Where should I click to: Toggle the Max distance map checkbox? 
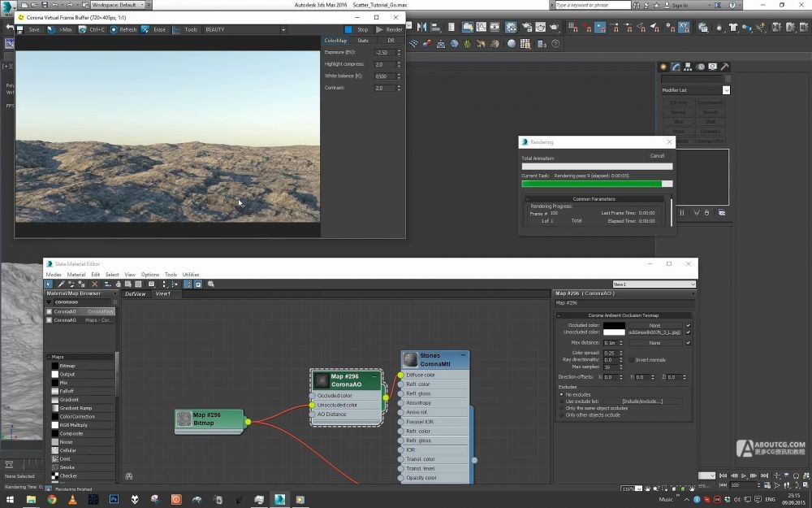[x=689, y=343]
